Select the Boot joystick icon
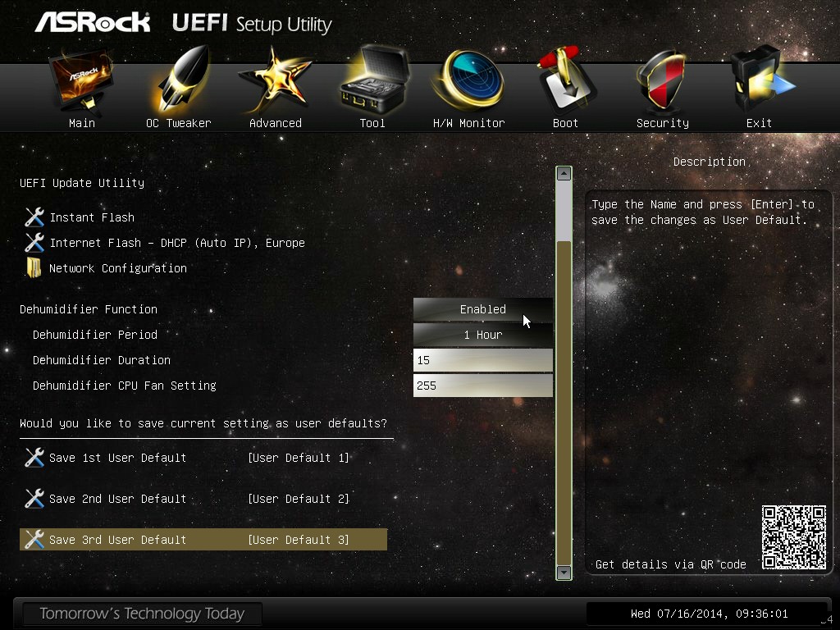Image resolution: width=840 pixels, height=630 pixels. pyautogui.click(x=566, y=80)
